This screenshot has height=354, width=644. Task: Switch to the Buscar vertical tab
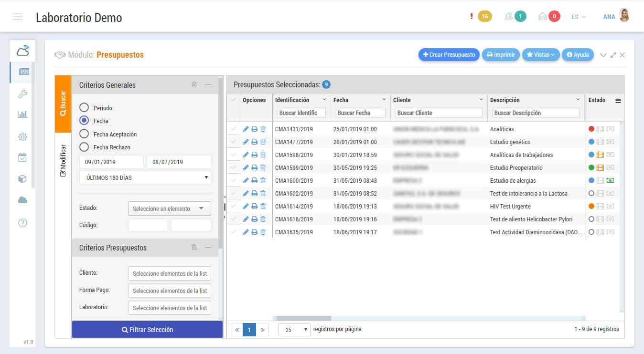tap(63, 104)
